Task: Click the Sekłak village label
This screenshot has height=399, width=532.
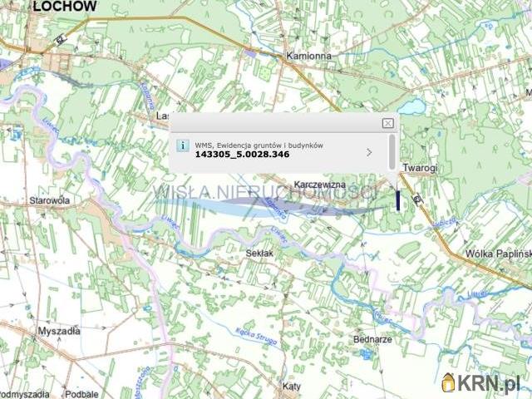Action: [259, 253]
